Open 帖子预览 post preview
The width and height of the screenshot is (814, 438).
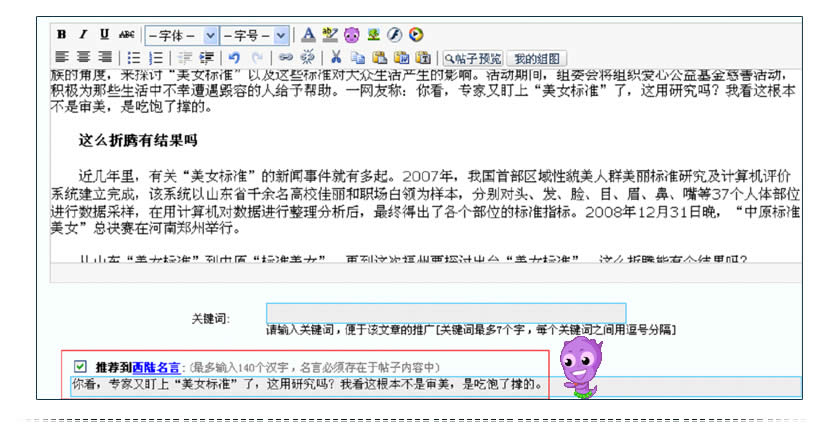coord(473,59)
